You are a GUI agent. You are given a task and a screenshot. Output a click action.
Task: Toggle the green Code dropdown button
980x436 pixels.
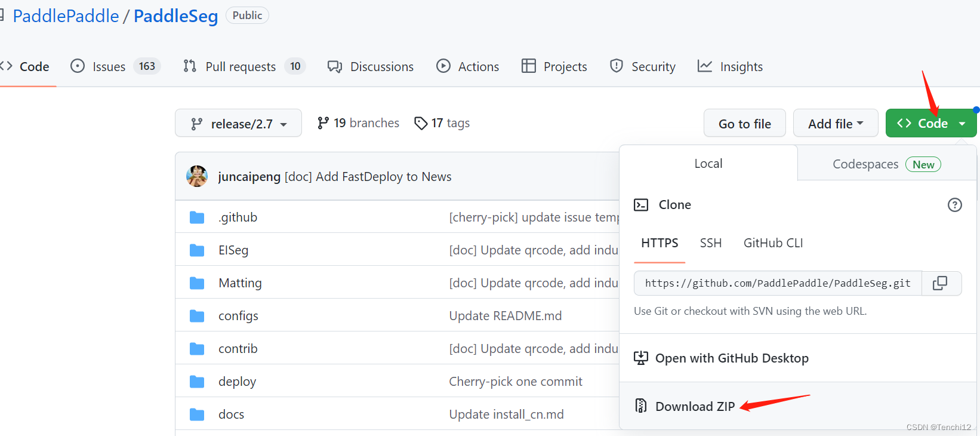pos(930,123)
